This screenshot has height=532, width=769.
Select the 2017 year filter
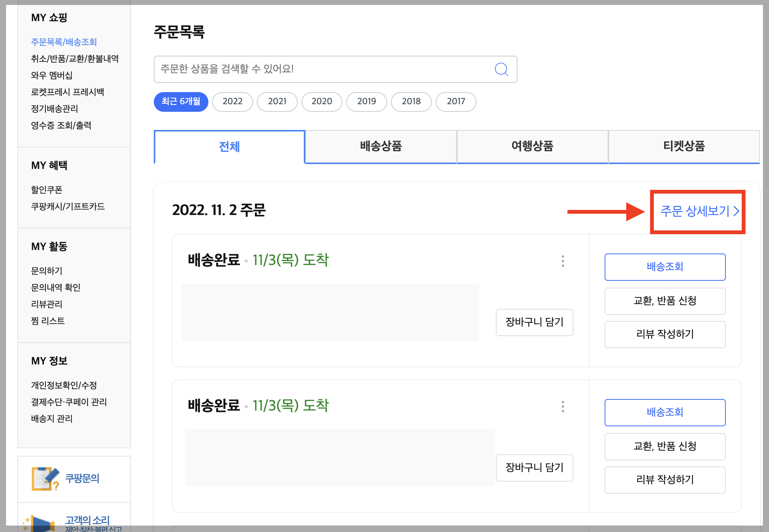[x=456, y=102]
